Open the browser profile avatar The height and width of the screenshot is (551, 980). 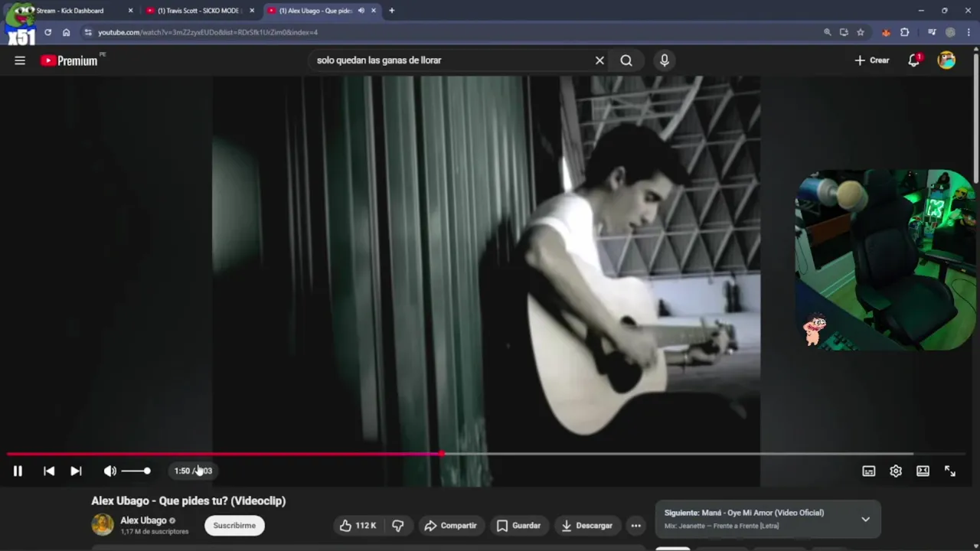click(950, 32)
